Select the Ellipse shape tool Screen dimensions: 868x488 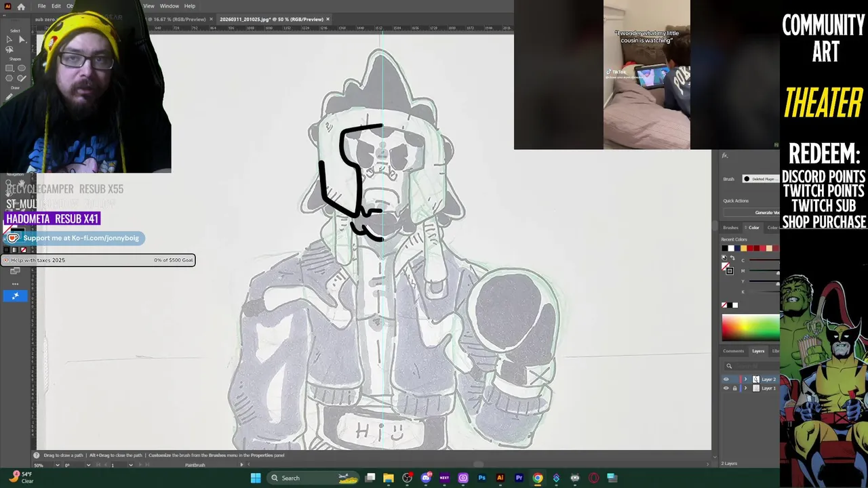(x=22, y=68)
